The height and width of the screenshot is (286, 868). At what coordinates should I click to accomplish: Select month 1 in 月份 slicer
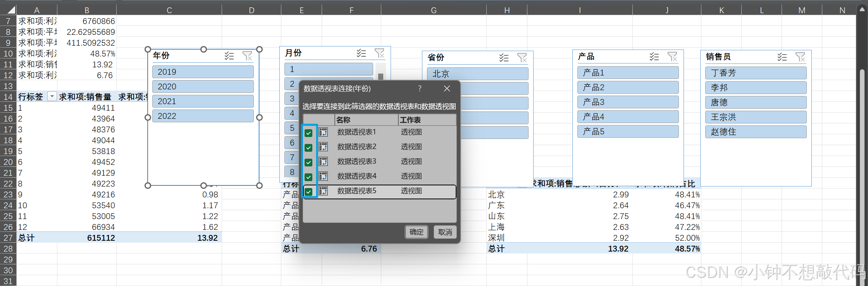(x=329, y=69)
